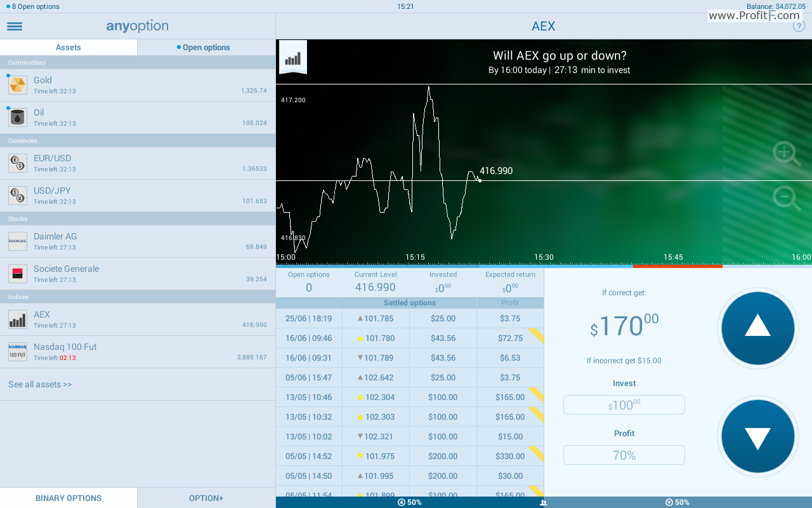Zoom in on the chart

(x=786, y=154)
